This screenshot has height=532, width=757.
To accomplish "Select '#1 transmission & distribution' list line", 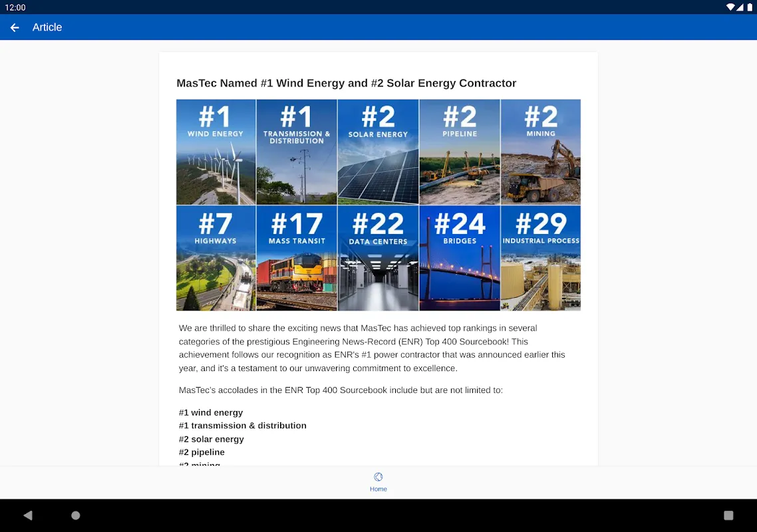I will 242,426.
